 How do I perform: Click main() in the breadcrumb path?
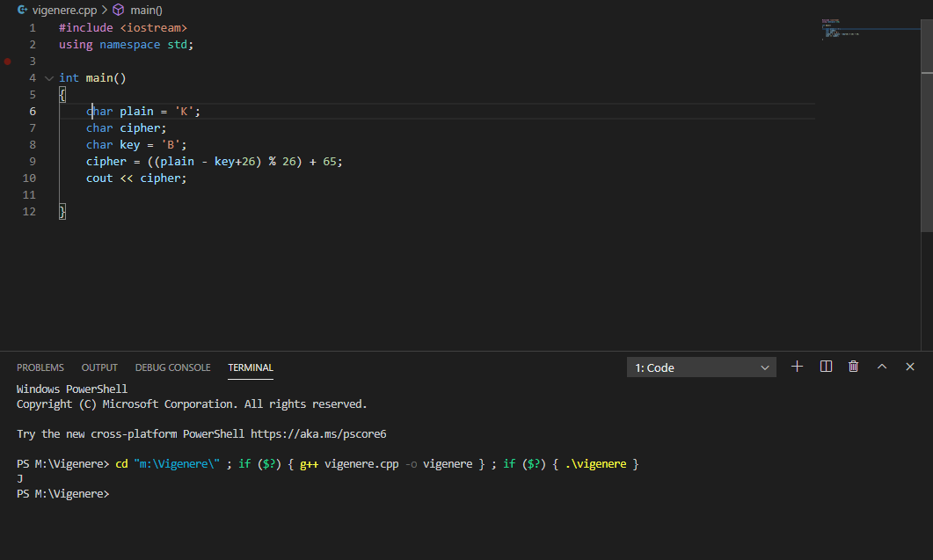[x=146, y=10]
